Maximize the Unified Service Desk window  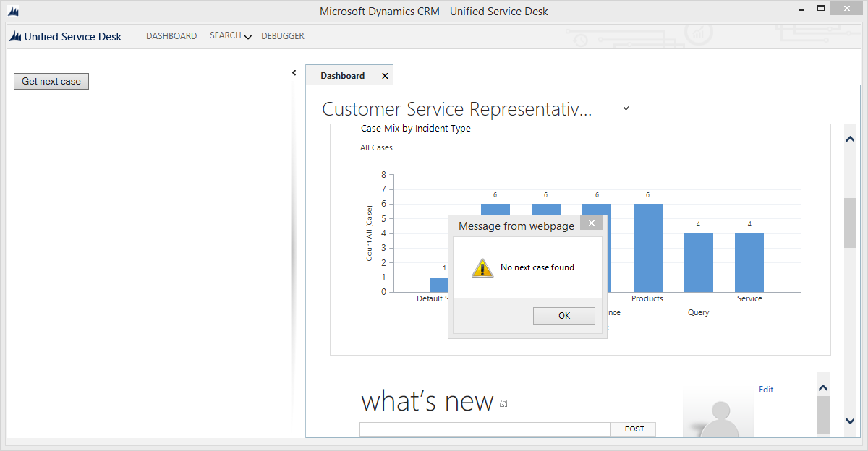[x=820, y=9]
